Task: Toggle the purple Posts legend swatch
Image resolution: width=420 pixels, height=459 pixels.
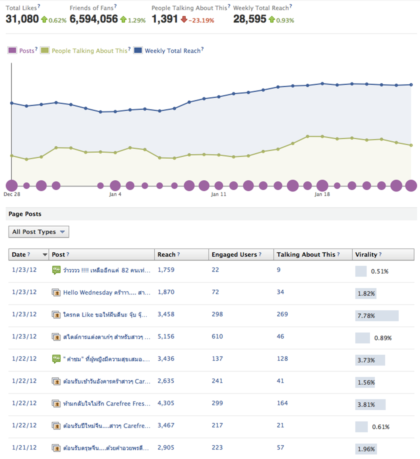Action: pos(12,50)
